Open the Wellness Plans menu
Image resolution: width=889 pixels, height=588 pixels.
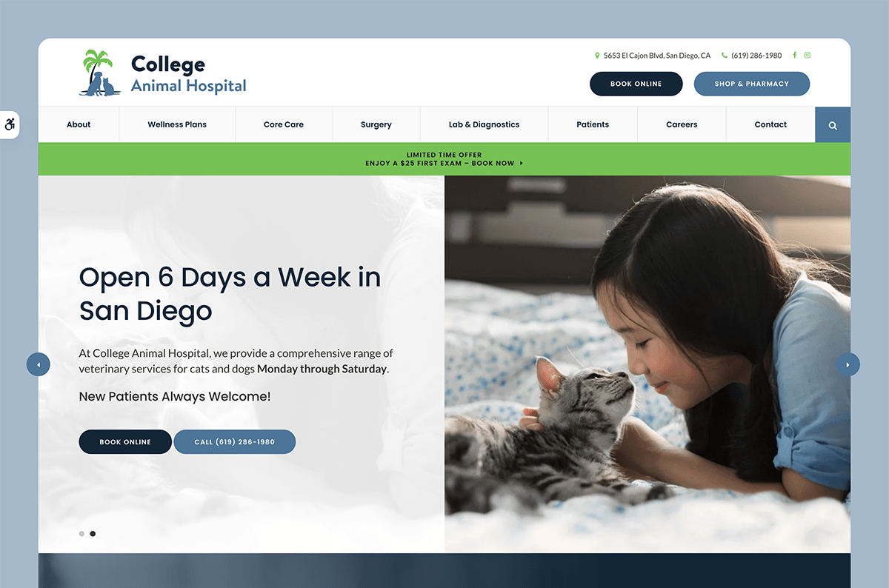pos(177,124)
